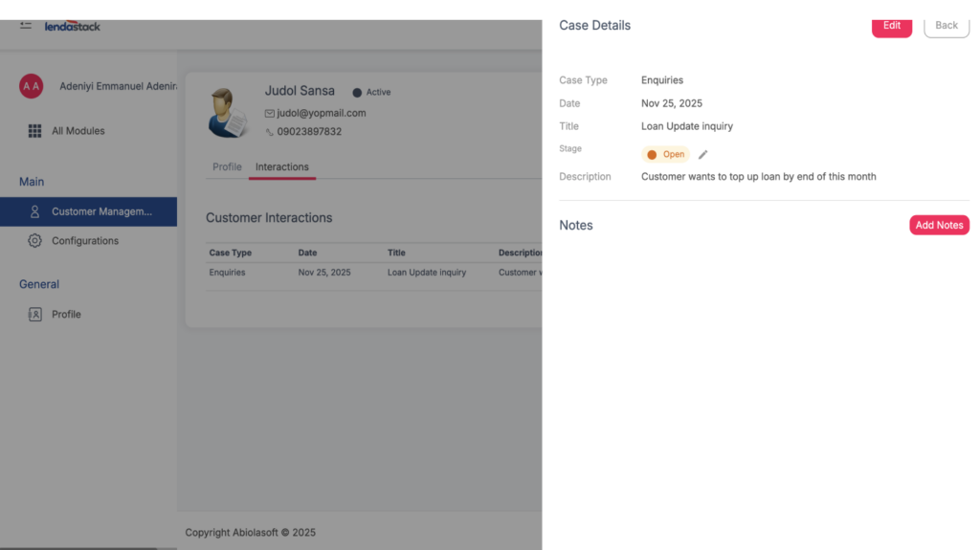Select the Interactions tab

coord(281,166)
